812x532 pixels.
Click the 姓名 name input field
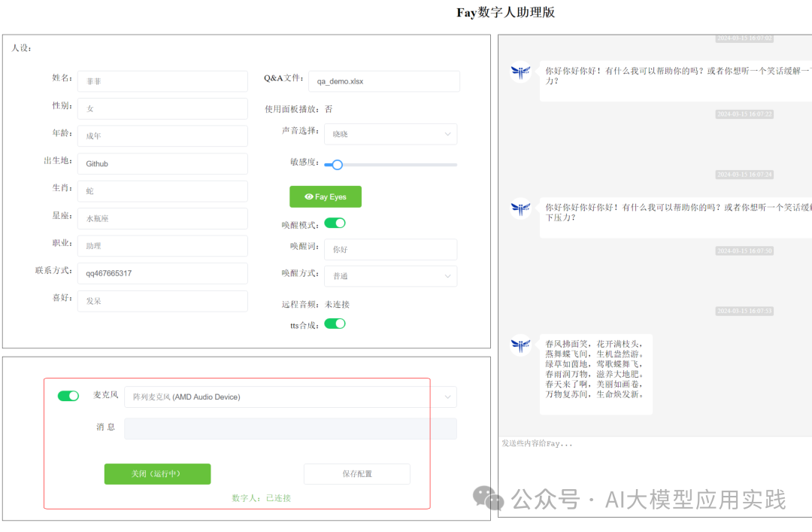click(x=162, y=81)
